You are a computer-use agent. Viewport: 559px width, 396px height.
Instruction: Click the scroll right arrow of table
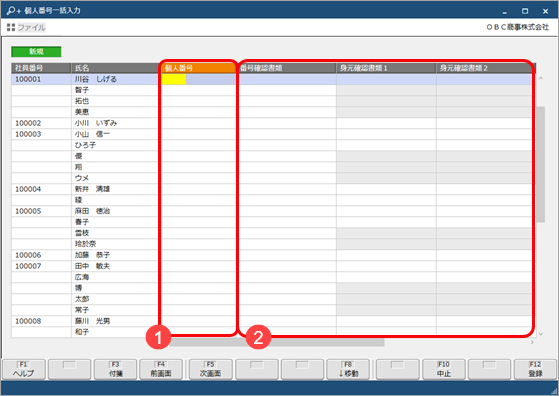pyautogui.click(x=532, y=343)
